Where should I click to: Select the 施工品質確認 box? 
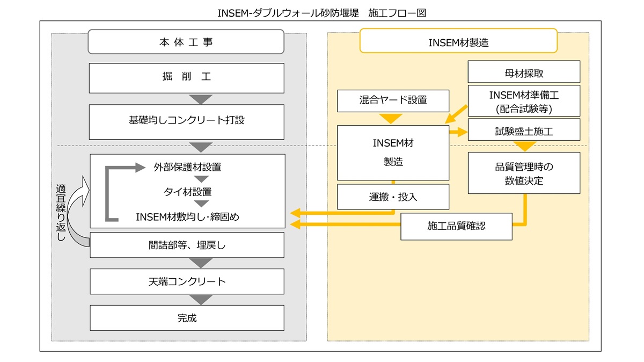point(455,227)
